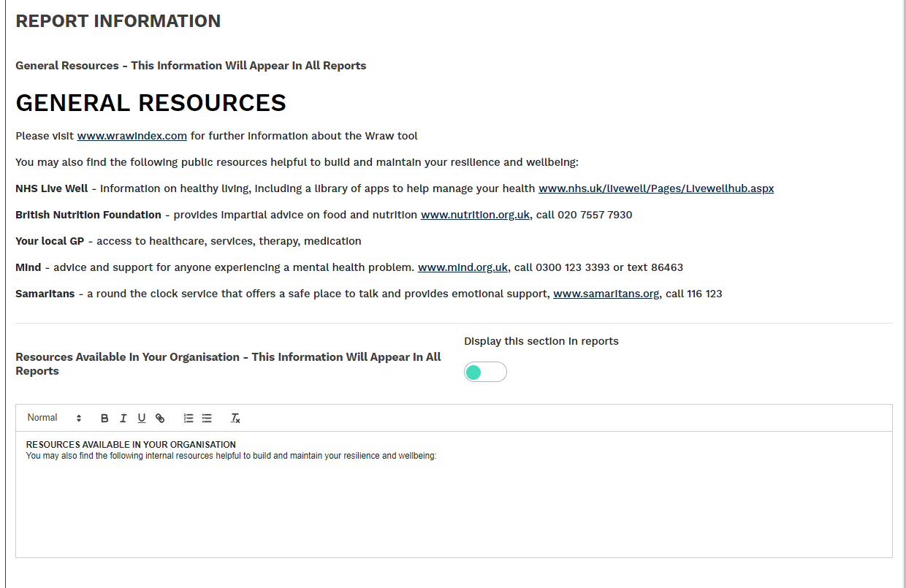Open the www.nutrition.org.uk link
This screenshot has height=588, width=906.
point(475,215)
